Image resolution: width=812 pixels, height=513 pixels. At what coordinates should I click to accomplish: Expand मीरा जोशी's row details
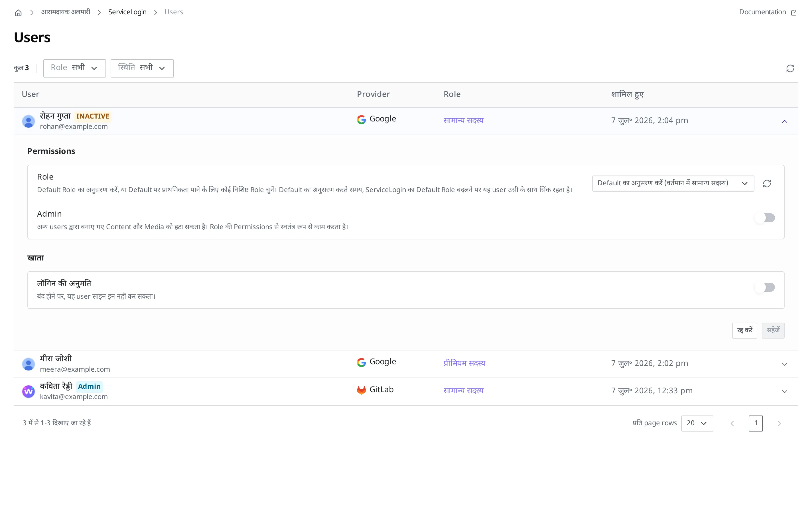[784, 364]
